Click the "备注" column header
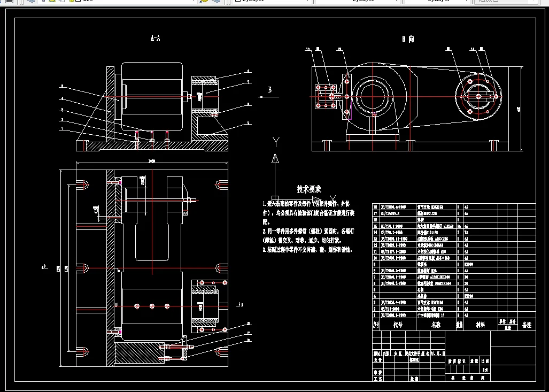549x392 pixels. point(527,325)
